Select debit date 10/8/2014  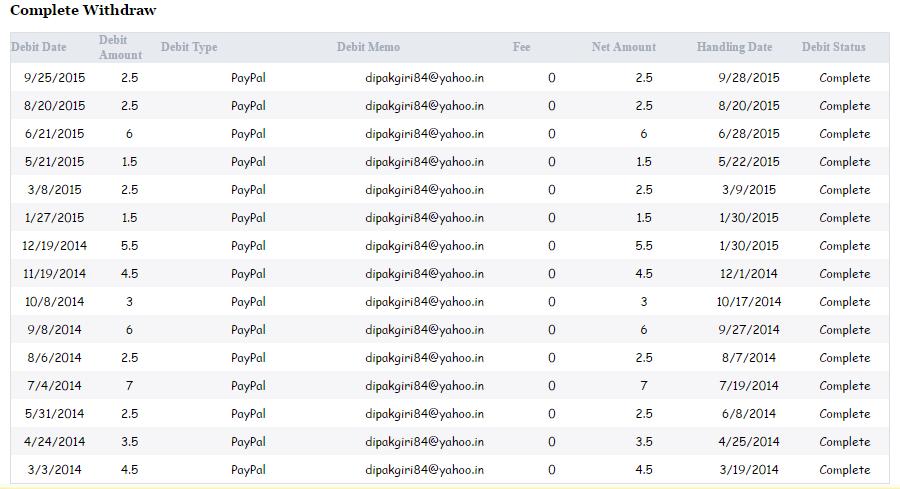pos(55,302)
